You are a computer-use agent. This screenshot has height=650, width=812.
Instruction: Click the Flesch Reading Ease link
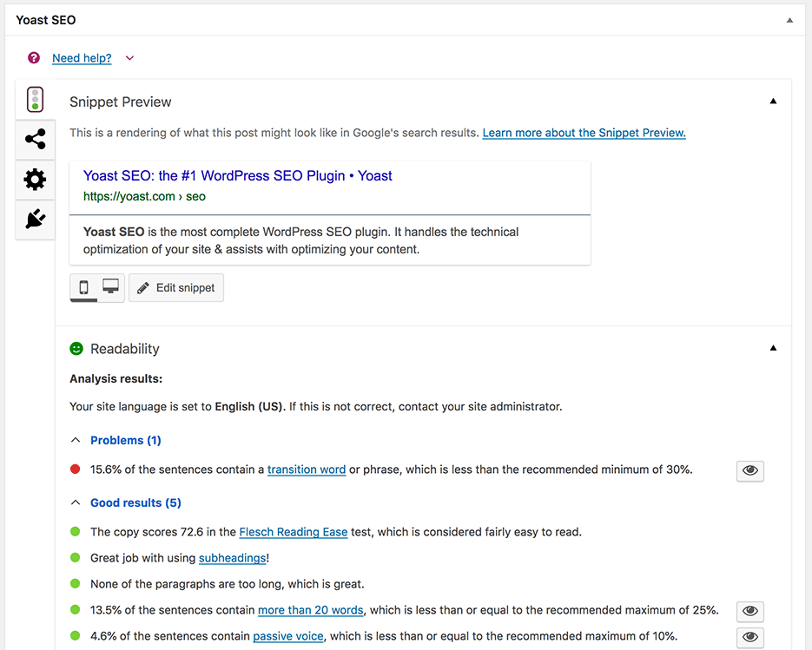293,532
